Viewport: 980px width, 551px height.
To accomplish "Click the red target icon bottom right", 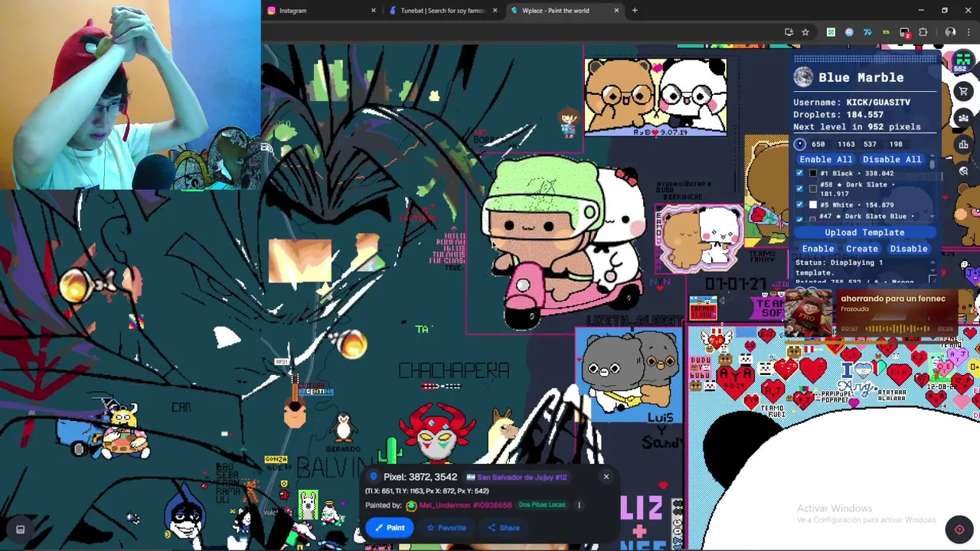I will pos(959,530).
